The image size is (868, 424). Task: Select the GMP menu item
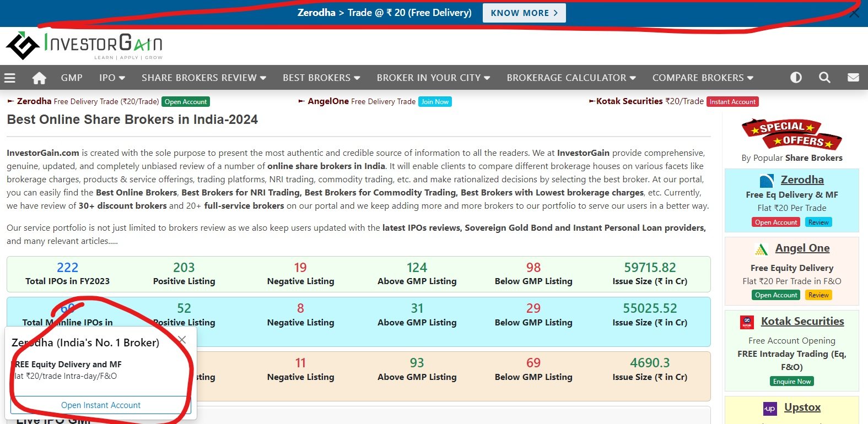[72, 78]
